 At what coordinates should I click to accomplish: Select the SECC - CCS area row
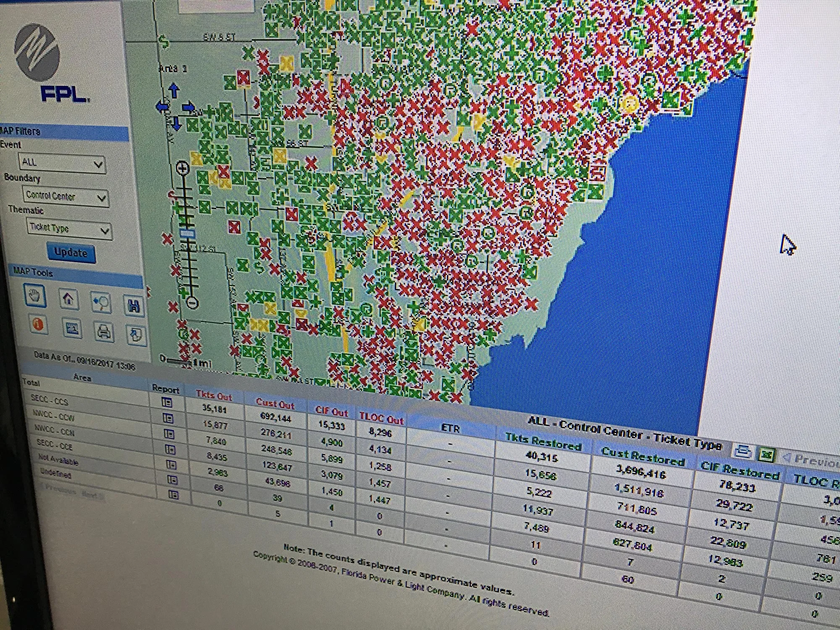tap(49, 400)
